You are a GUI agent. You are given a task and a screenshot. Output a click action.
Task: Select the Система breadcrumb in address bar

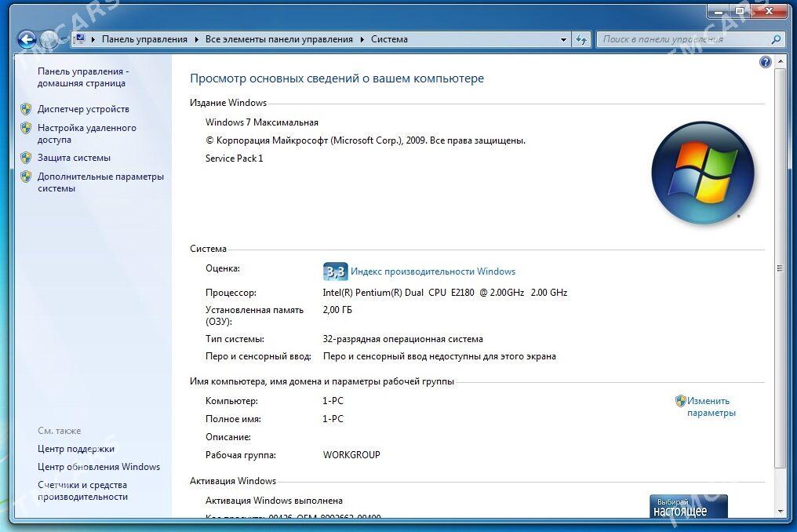tap(389, 39)
